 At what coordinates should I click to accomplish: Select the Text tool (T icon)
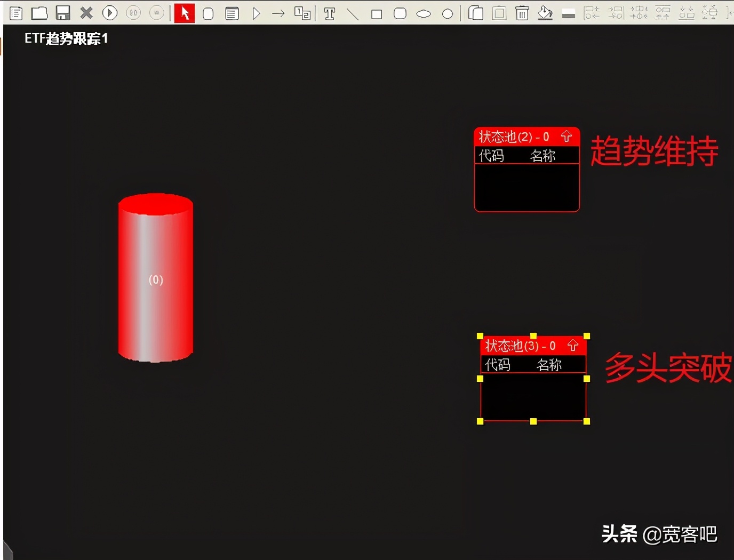coord(330,13)
